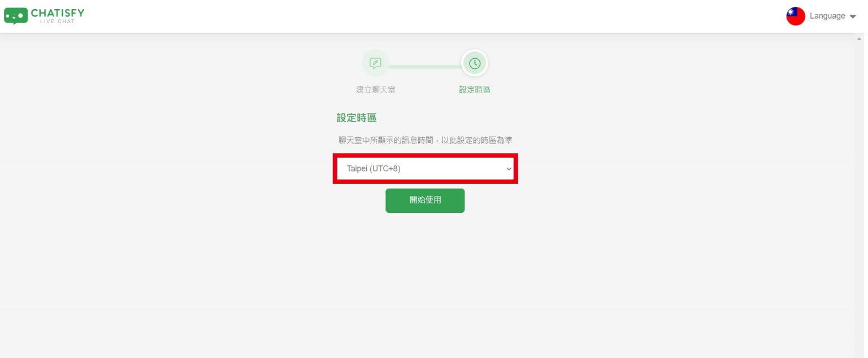The width and height of the screenshot is (868, 358).
Task: Click the vertical scrollbar track on right edge
Action: pyautogui.click(x=860, y=198)
